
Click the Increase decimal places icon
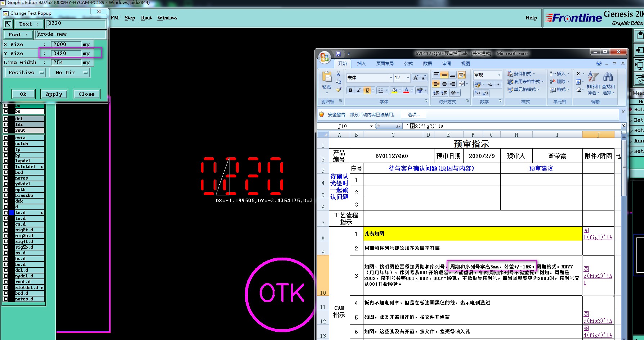point(478,93)
